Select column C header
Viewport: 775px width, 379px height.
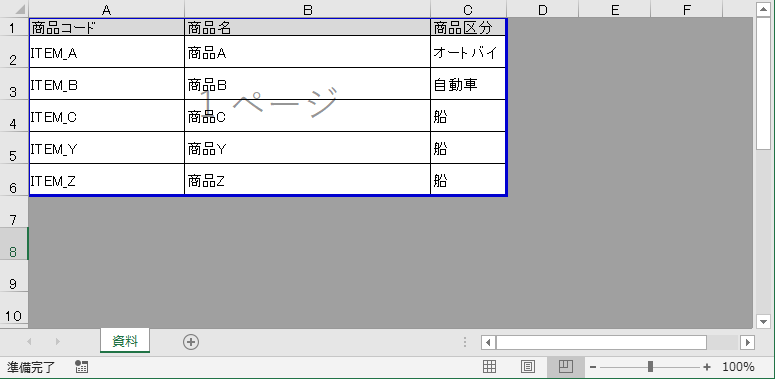[468, 9]
